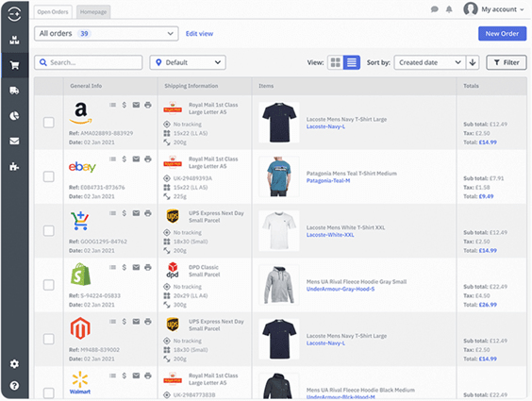
Task: Click the user avatar in header
Action: click(471, 8)
